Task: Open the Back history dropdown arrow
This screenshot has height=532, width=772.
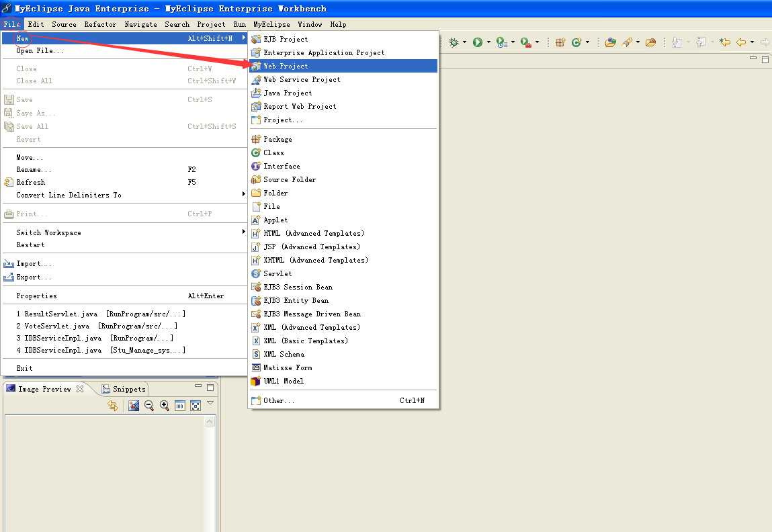Action: 752,42
